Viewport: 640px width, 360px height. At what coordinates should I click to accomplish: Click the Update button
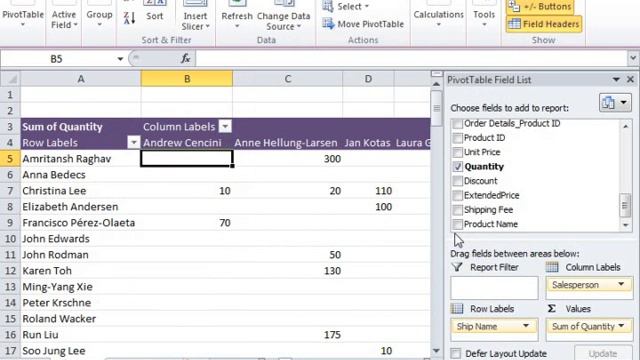pyautogui.click(x=602, y=353)
